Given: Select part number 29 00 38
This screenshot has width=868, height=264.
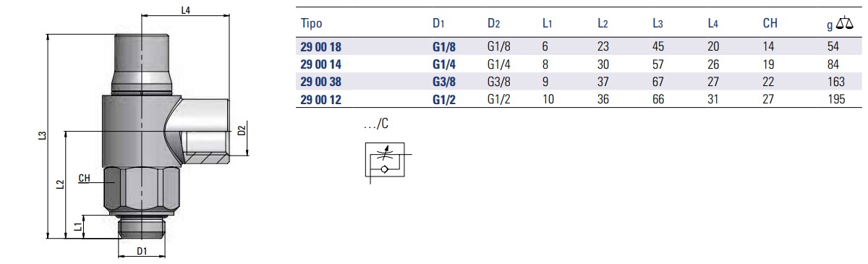Looking at the screenshot, I should [x=320, y=82].
